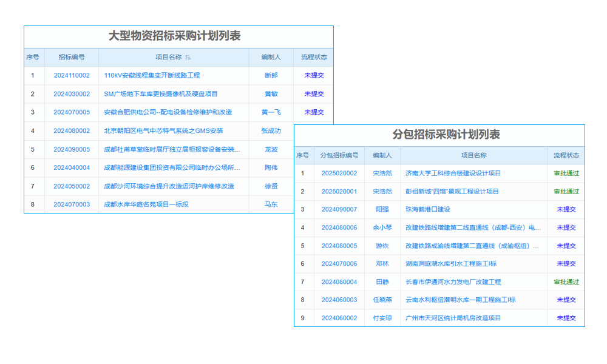Click 未提交 status of the 110kV安徽线路 project
This screenshot has width=607, height=364.
314,75
